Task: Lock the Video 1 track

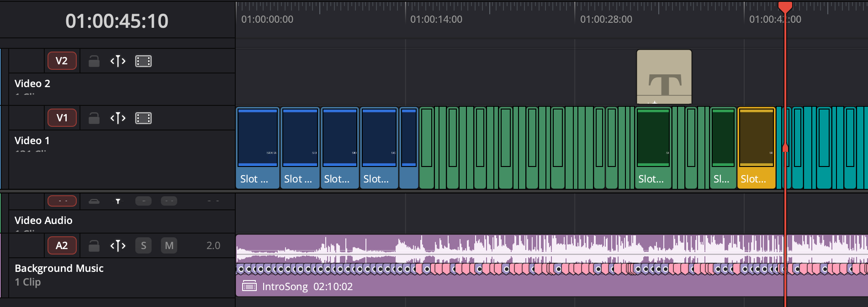Action: pyautogui.click(x=94, y=118)
